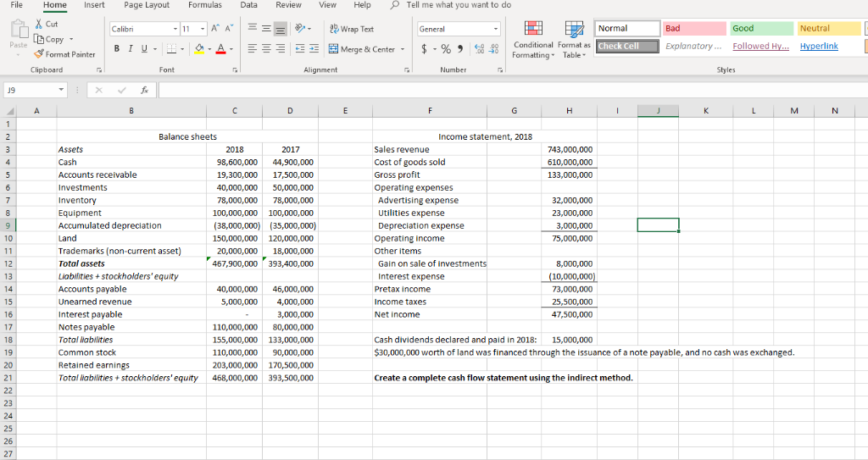Select the row 12 header
The width and height of the screenshot is (868, 460).
(8, 263)
